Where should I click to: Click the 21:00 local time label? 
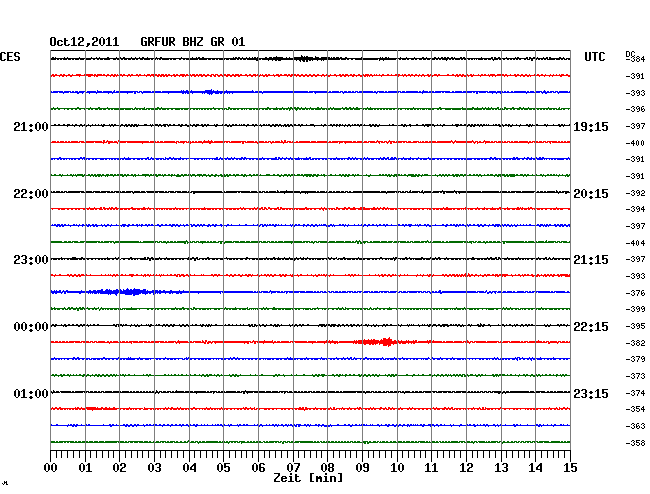point(31,126)
